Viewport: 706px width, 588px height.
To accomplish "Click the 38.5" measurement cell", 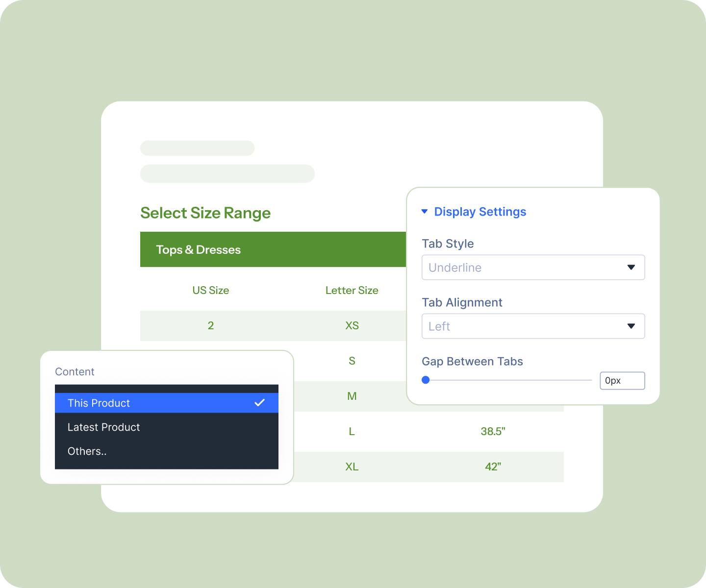I will point(493,432).
